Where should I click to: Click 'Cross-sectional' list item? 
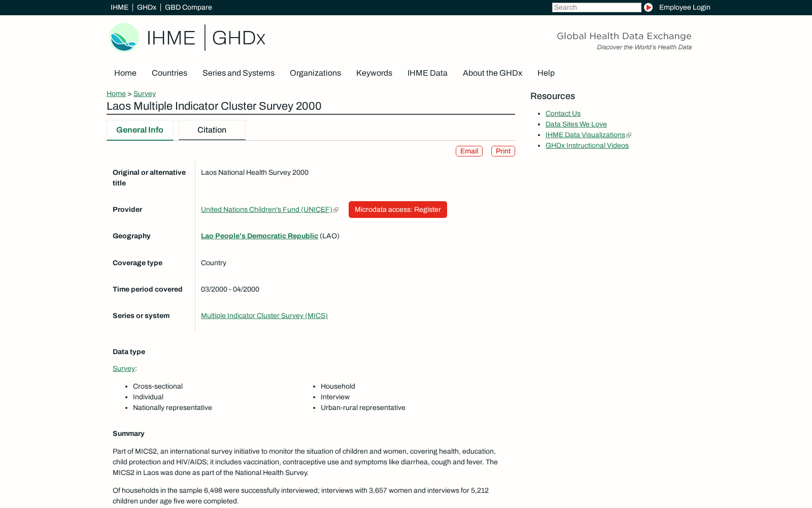point(158,386)
